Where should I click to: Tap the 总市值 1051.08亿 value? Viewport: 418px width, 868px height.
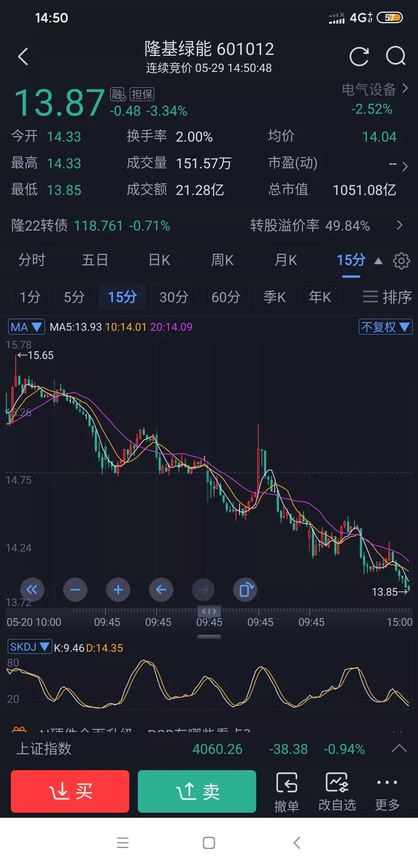click(365, 190)
